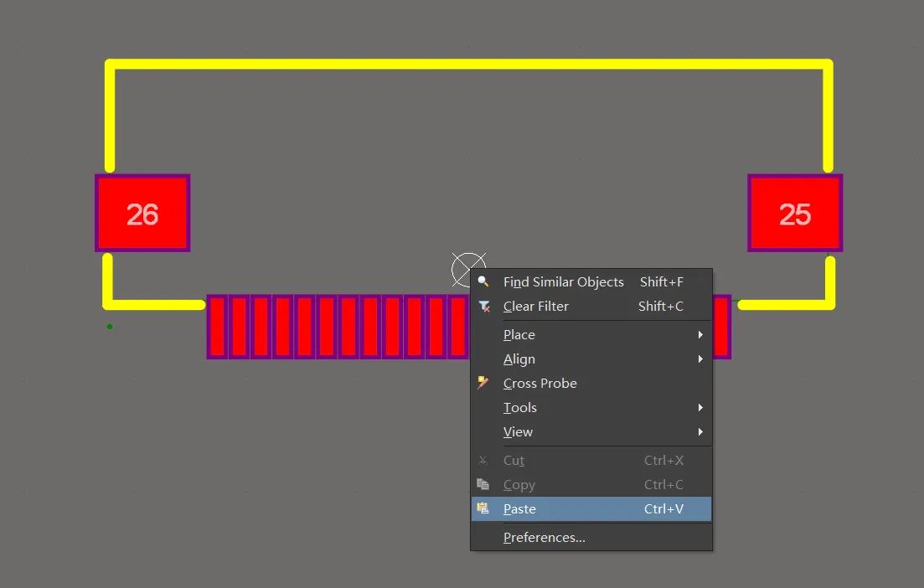Image resolution: width=924 pixels, height=588 pixels.
Task: Click the Place submenu arrow
Action: point(700,335)
